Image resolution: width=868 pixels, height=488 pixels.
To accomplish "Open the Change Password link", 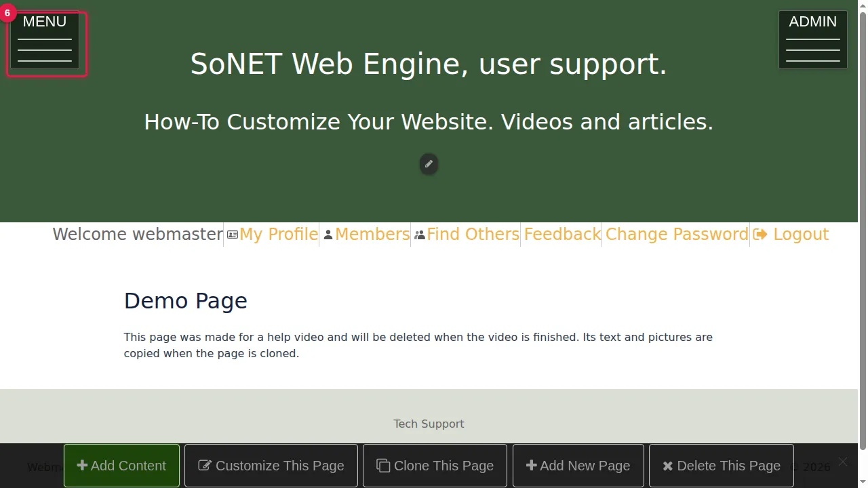I will 677,235.
